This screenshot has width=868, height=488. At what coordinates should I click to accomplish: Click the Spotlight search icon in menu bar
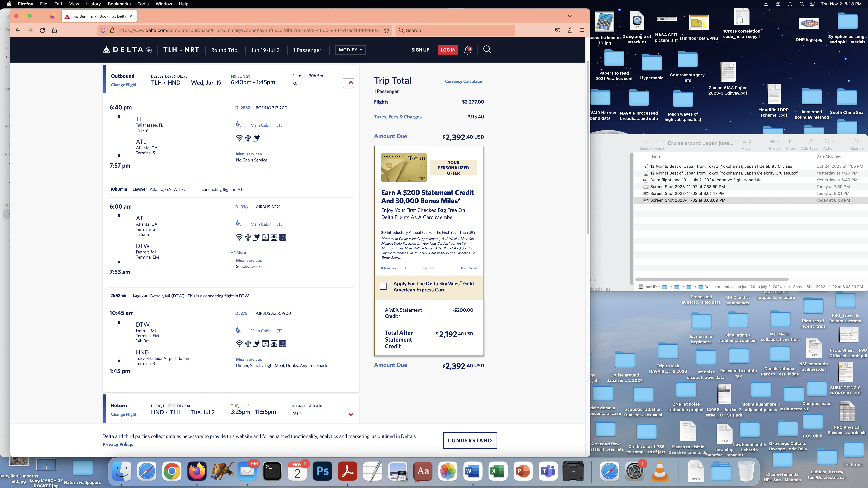802,4
